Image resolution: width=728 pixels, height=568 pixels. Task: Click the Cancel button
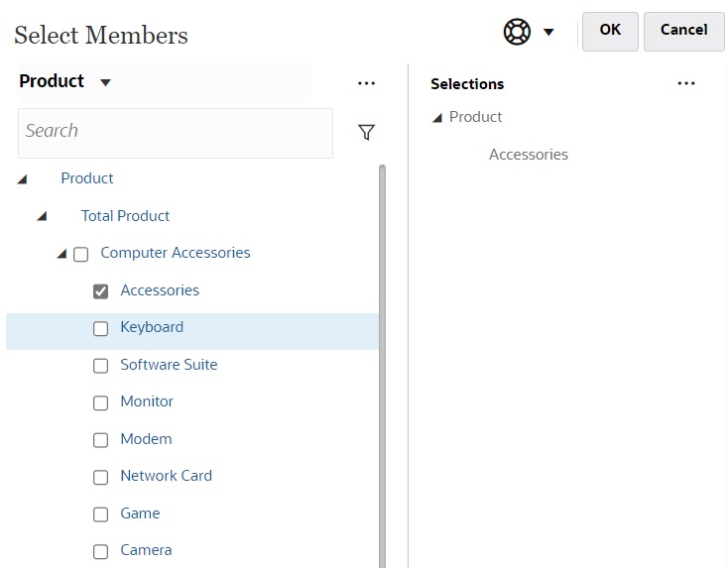pyautogui.click(x=683, y=31)
